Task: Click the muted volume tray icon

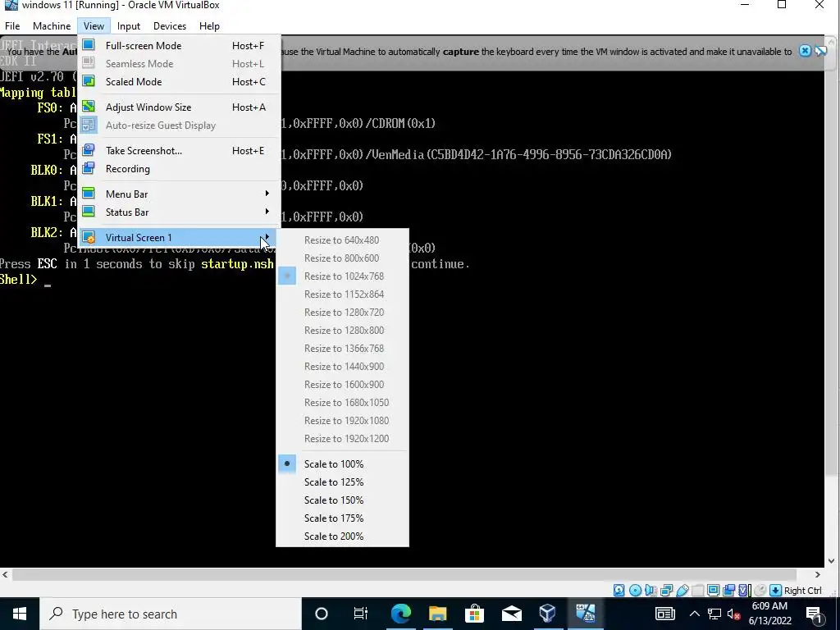Action: tap(734, 614)
